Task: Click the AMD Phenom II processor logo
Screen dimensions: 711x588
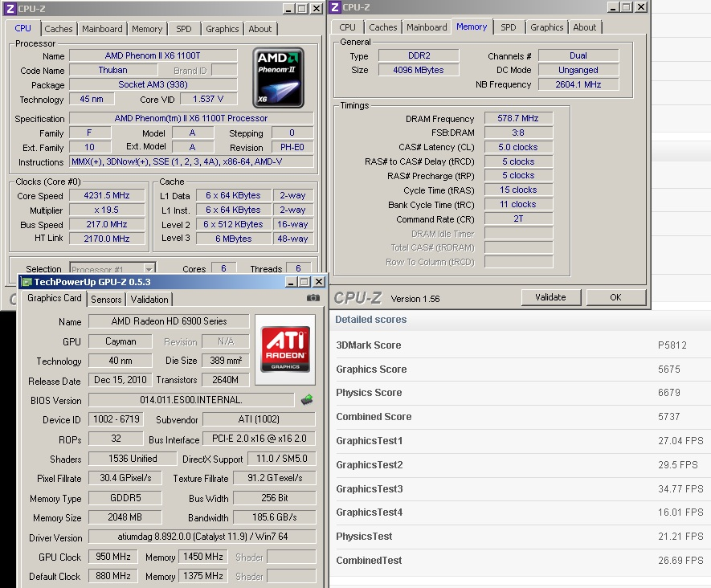Action: pos(278,78)
